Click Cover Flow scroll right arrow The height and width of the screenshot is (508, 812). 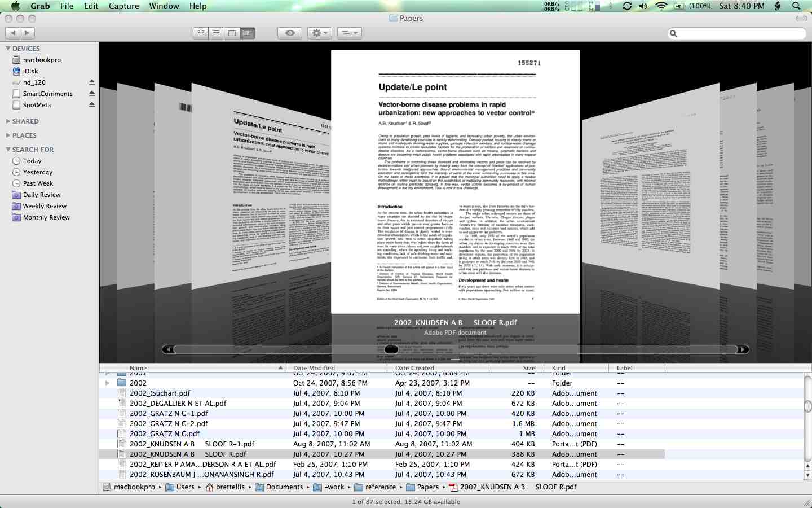tap(743, 349)
